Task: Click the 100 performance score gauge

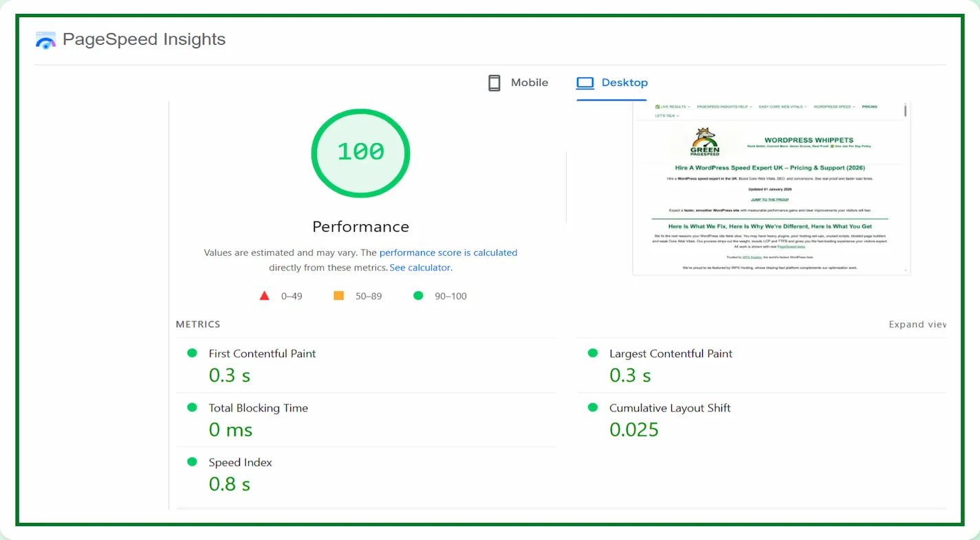Action: click(360, 152)
